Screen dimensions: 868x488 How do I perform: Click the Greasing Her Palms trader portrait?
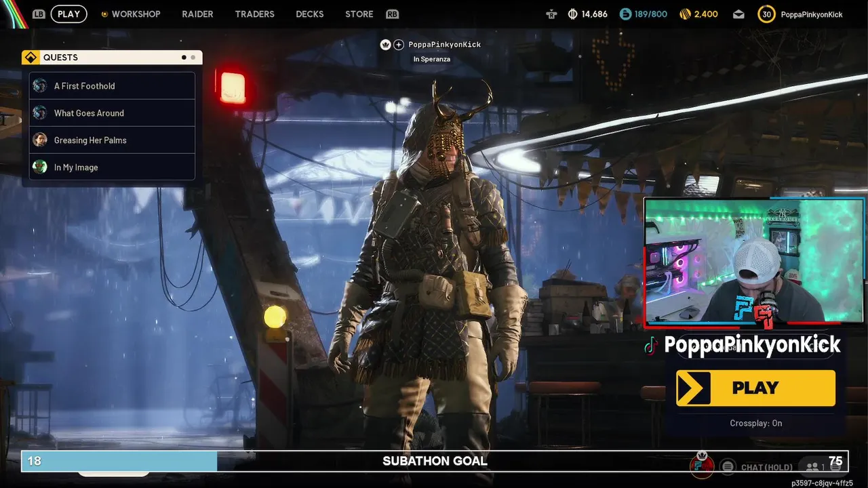click(40, 140)
